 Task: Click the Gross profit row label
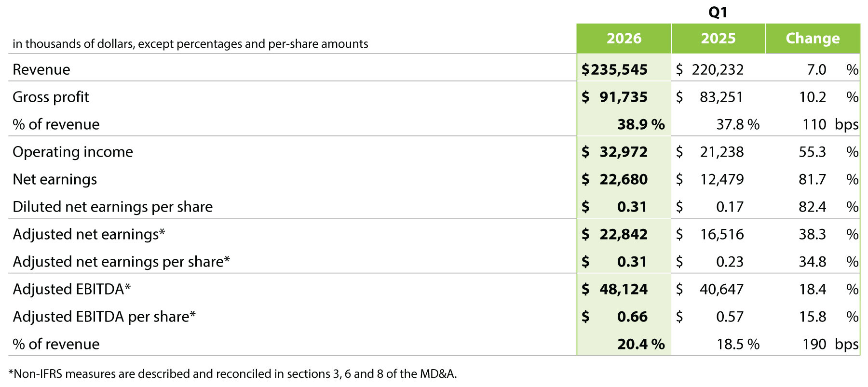[51, 97]
